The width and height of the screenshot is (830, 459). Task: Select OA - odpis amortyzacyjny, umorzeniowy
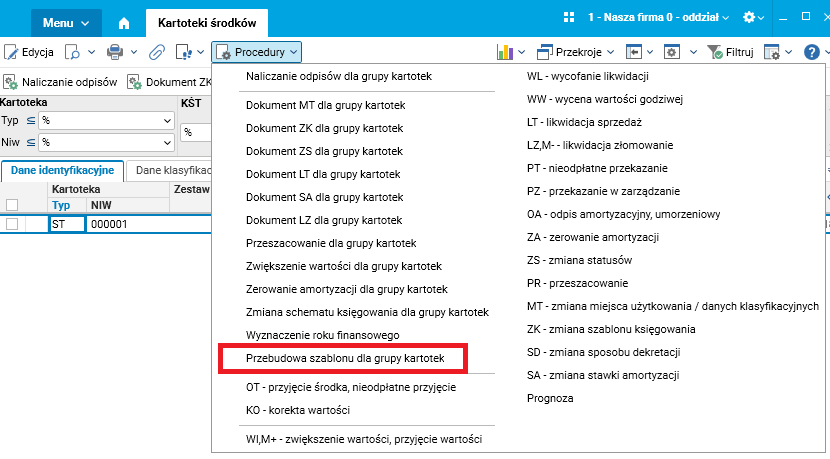click(624, 214)
